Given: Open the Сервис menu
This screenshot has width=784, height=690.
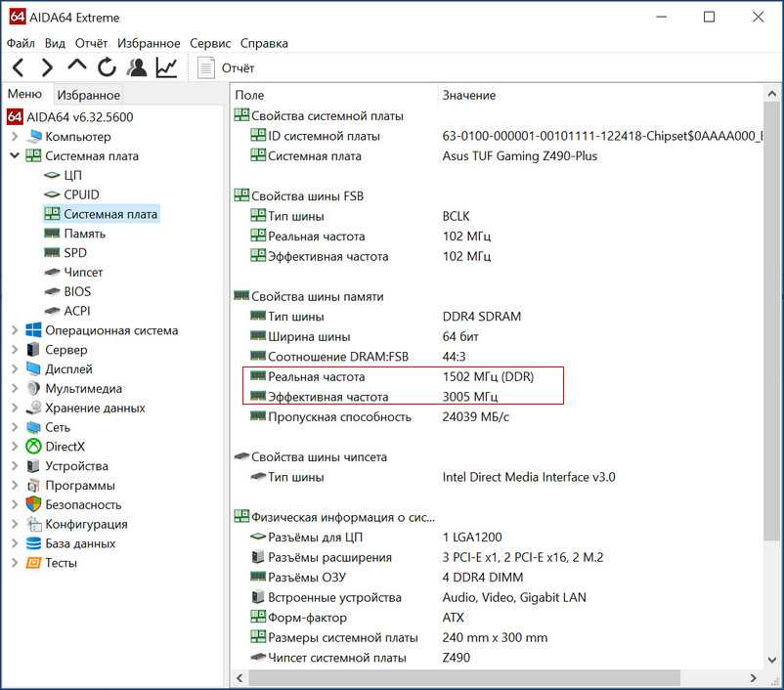Looking at the screenshot, I should [210, 43].
